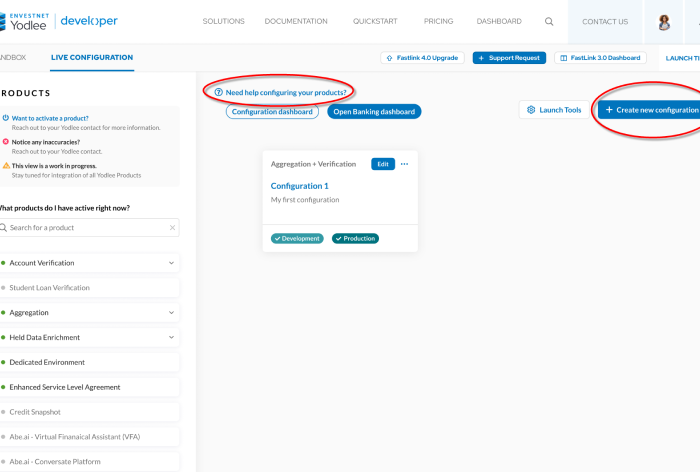This screenshot has height=472, width=700.
Task: Click the Launch Tools gear icon
Action: tap(531, 110)
